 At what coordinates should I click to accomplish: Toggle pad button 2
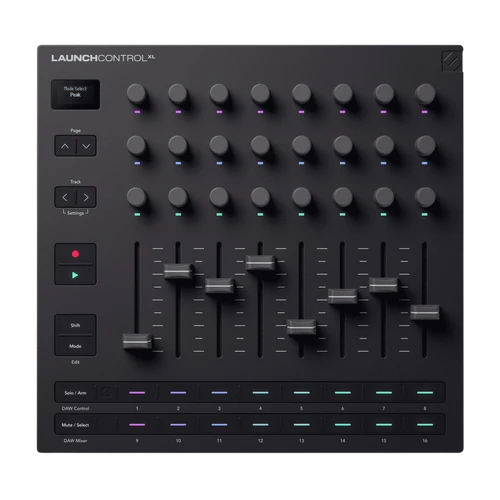click(x=178, y=393)
